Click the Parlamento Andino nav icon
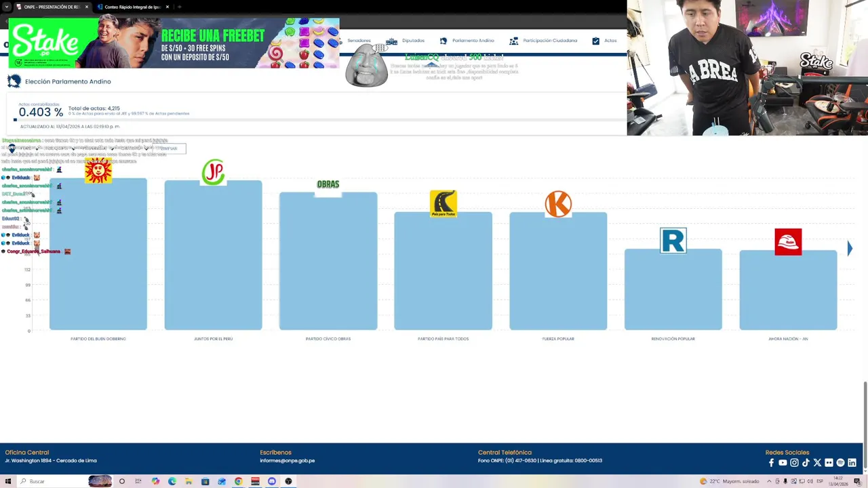The image size is (868, 488). click(443, 41)
